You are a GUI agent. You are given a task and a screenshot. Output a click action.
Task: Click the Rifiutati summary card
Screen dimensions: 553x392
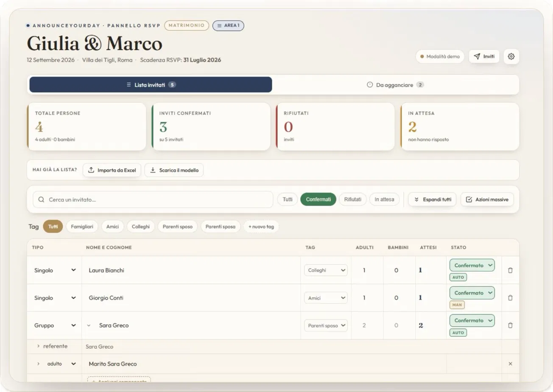coord(335,126)
